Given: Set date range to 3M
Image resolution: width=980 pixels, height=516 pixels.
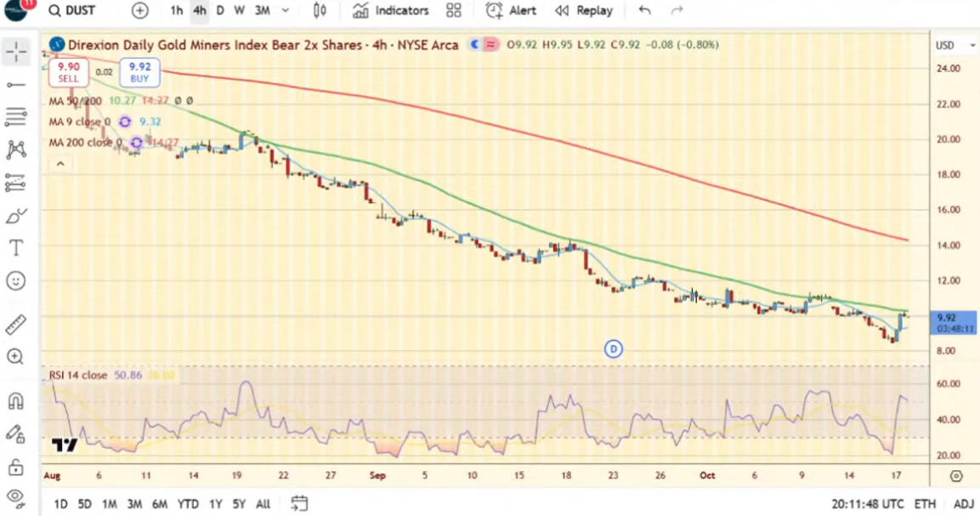Looking at the screenshot, I should 134,503.
